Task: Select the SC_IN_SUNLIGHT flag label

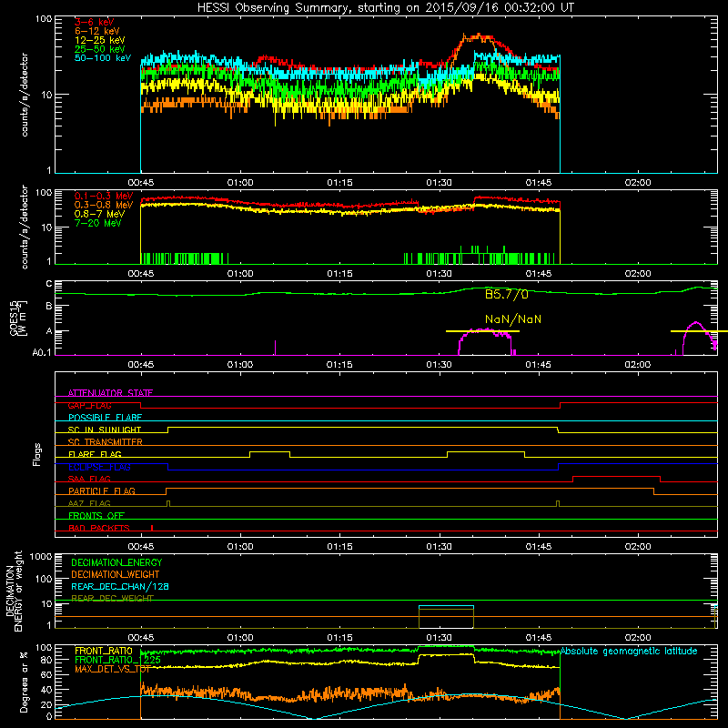Action: click(x=105, y=430)
